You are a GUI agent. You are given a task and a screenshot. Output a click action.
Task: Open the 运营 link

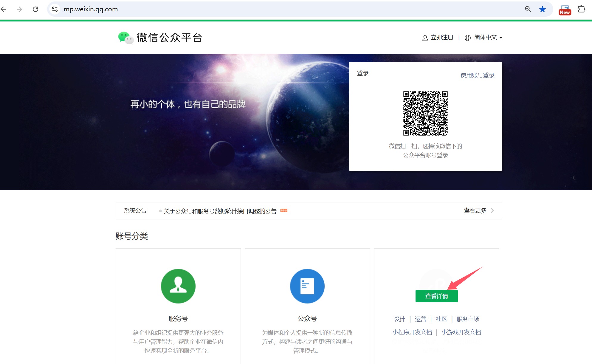click(420, 319)
